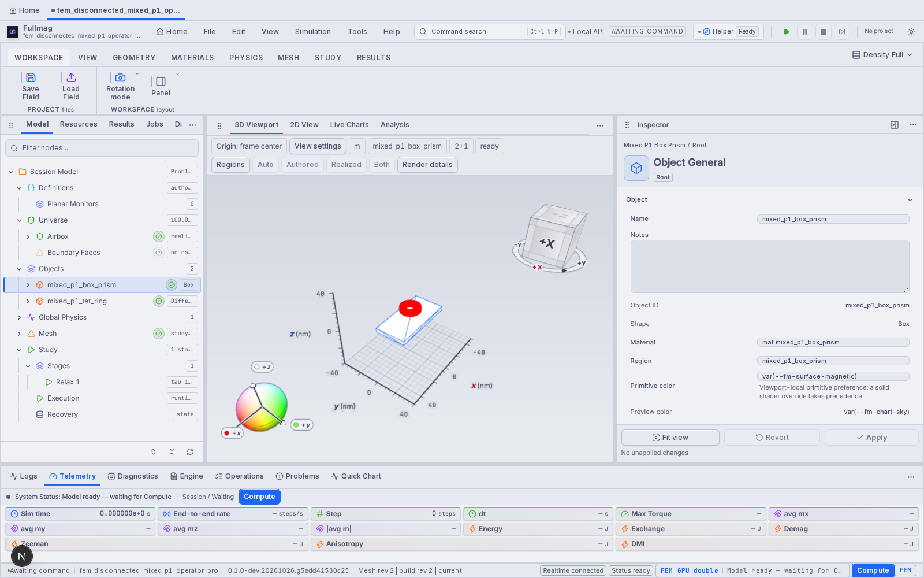Toggle the Regions view button
Viewport: 924px width, 578px height.
pyautogui.click(x=230, y=165)
